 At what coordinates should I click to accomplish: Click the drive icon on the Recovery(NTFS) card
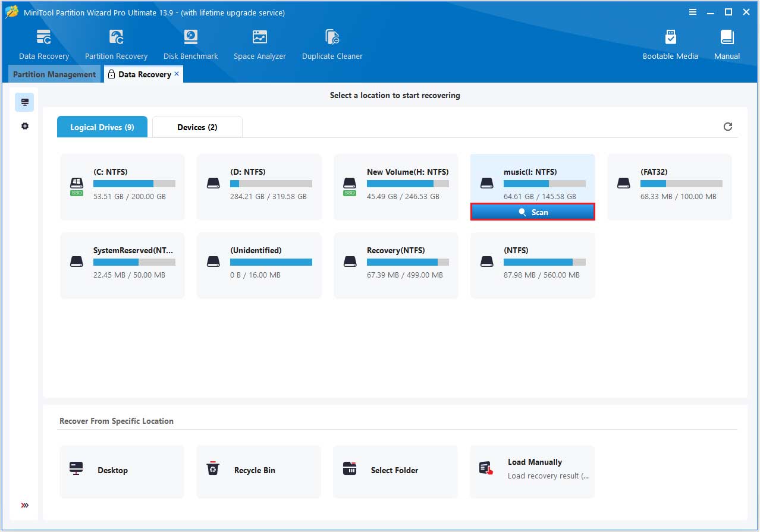click(x=350, y=262)
